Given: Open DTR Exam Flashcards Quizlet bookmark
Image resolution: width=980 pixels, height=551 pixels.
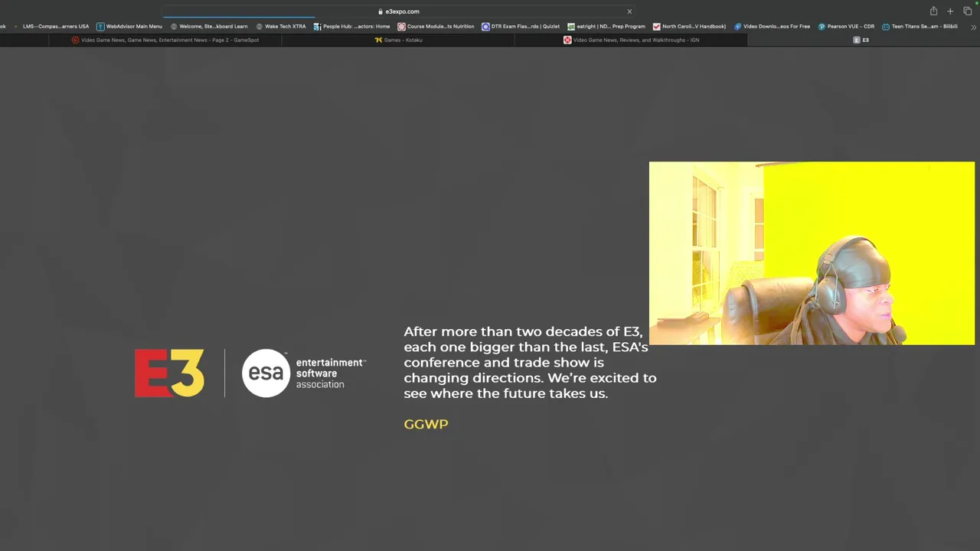Looking at the screenshot, I should [521, 26].
